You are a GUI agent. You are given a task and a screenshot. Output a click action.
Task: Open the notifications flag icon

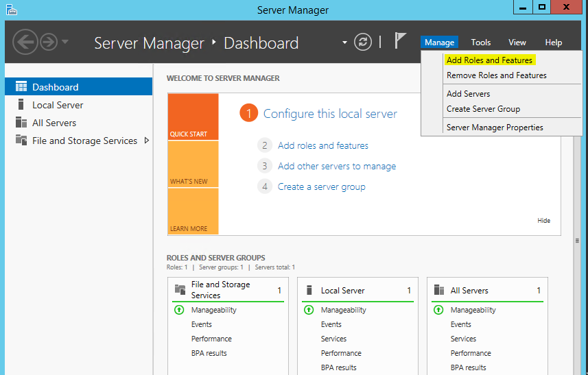pyautogui.click(x=400, y=40)
